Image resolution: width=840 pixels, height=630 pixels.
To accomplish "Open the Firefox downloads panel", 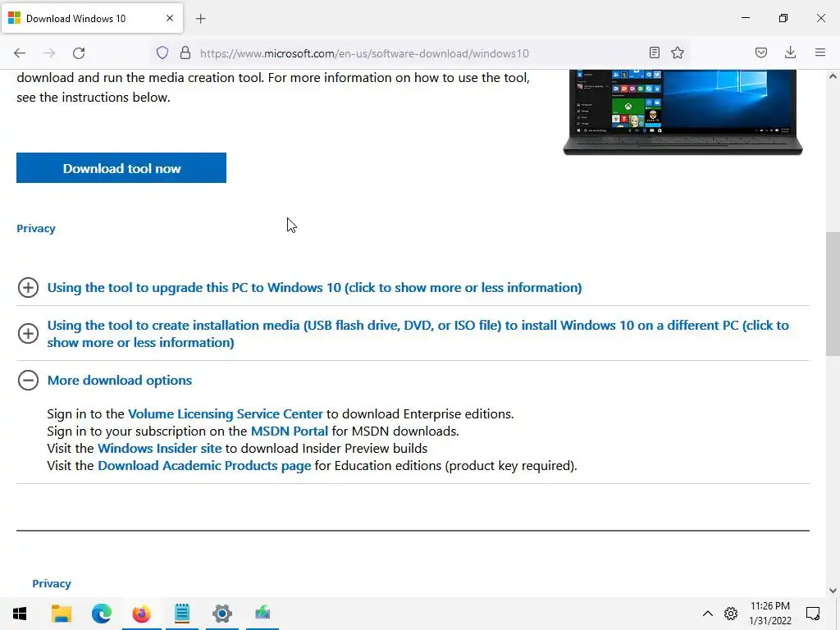I will click(x=790, y=52).
